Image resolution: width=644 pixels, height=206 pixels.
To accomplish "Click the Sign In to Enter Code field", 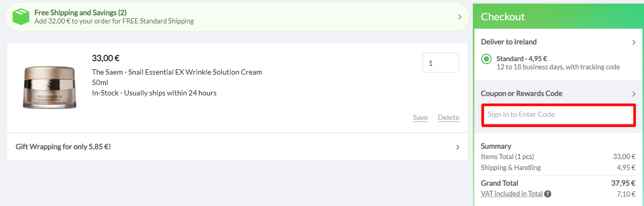I will click(558, 115).
